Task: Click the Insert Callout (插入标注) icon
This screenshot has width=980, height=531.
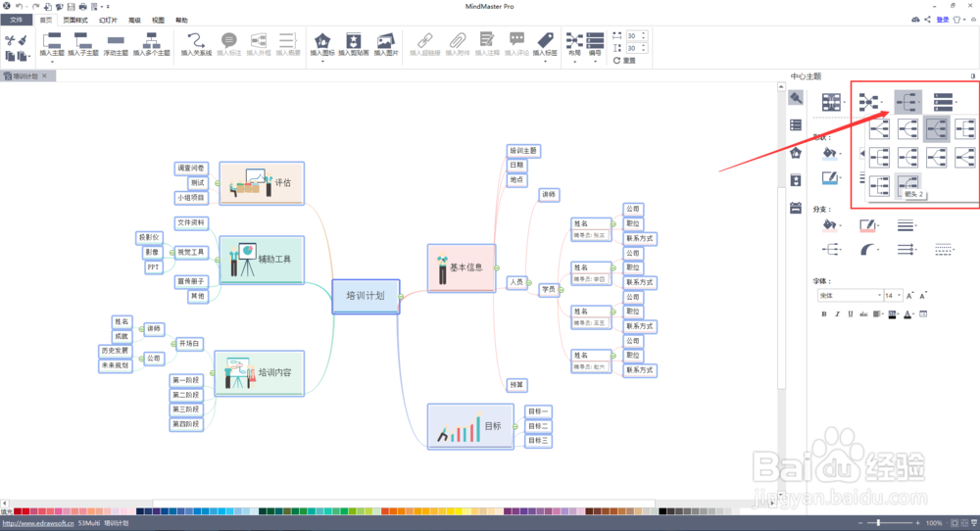Action: tap(229, 40)
